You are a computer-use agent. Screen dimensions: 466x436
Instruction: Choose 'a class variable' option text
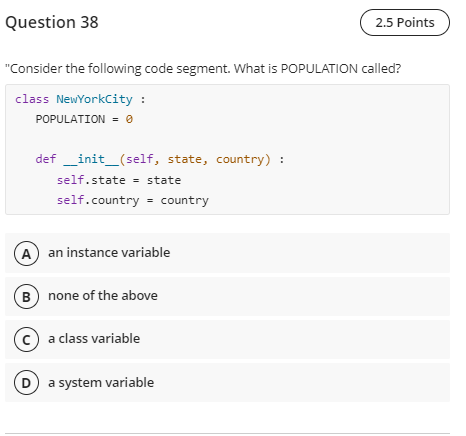click(94, 339)
